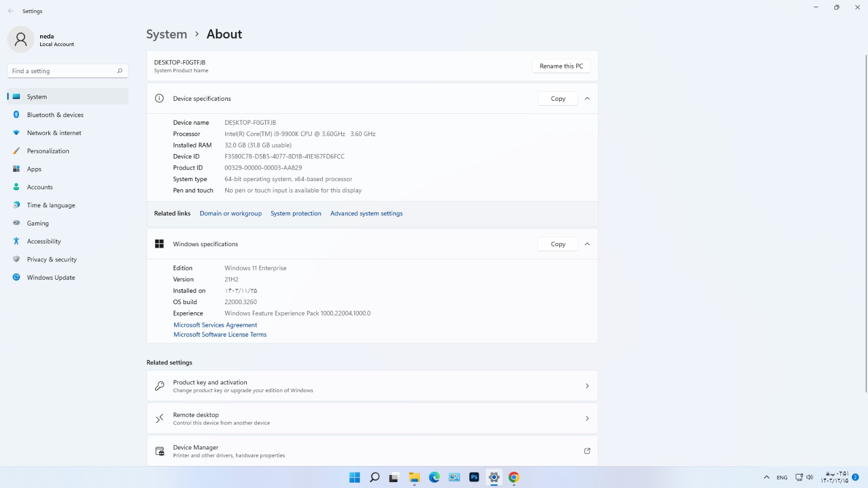Collapse the Windows specifications section
868x488 pixels.
(x=587, y=244)
